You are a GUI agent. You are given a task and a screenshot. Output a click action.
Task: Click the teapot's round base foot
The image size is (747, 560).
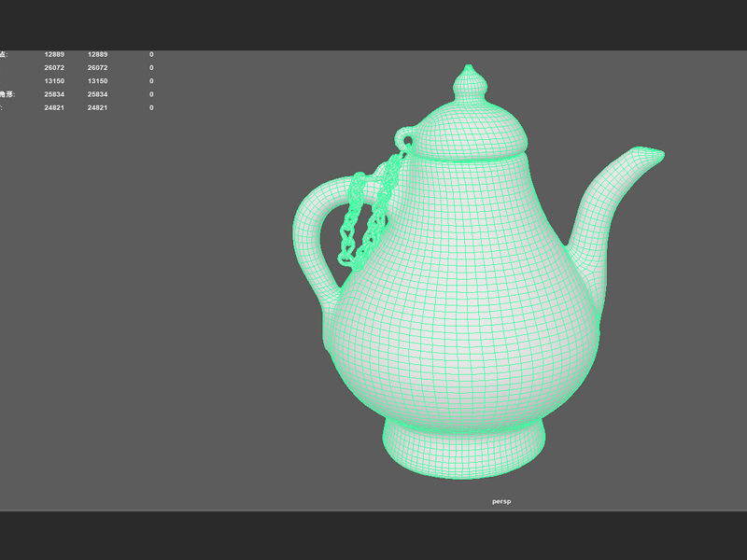[x=464, y=448]
